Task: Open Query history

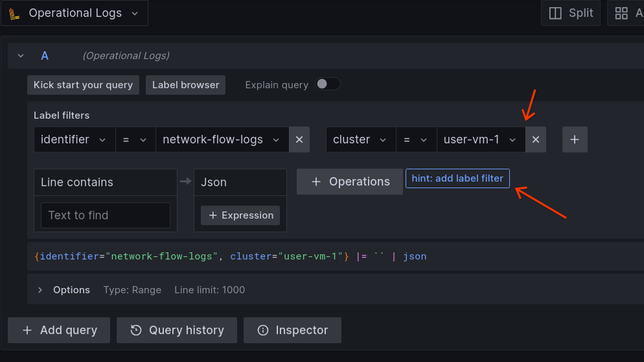Action: (177, 330)
